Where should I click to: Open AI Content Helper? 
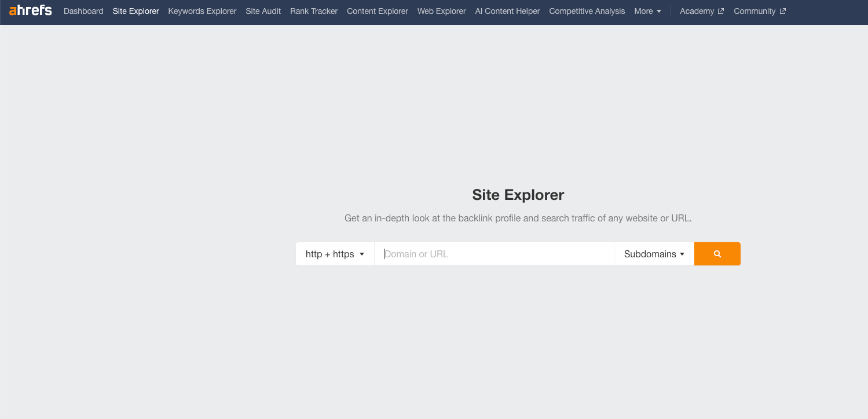tap(507, 11)
